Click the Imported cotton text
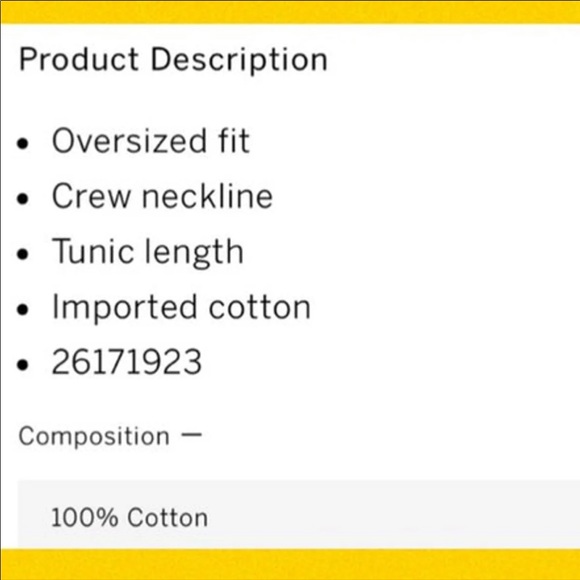Viewport: 580px width, 580px height. point(181,308)
